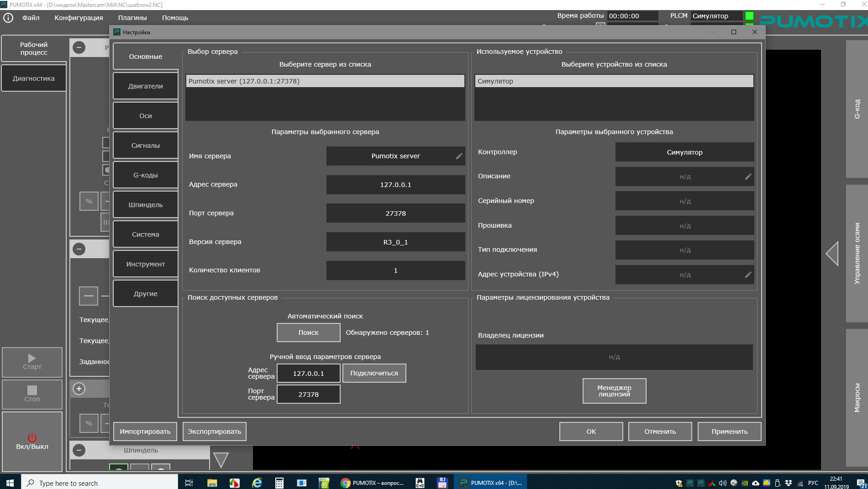This screenshot has width=868, height=489.
Task: Confirm settings with OK button
Action: (591, 432)
